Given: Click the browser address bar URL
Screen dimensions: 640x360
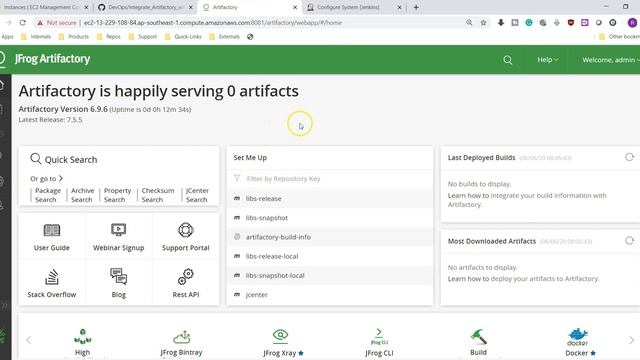Looking at the screenshot, I should click(213, 23).
